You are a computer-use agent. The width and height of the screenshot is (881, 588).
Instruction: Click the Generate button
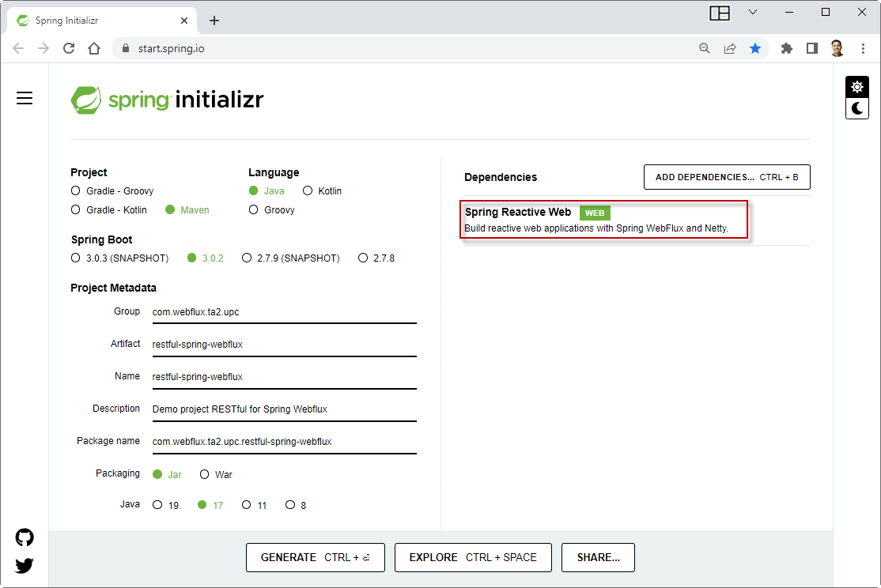click(x=316, y=557)
